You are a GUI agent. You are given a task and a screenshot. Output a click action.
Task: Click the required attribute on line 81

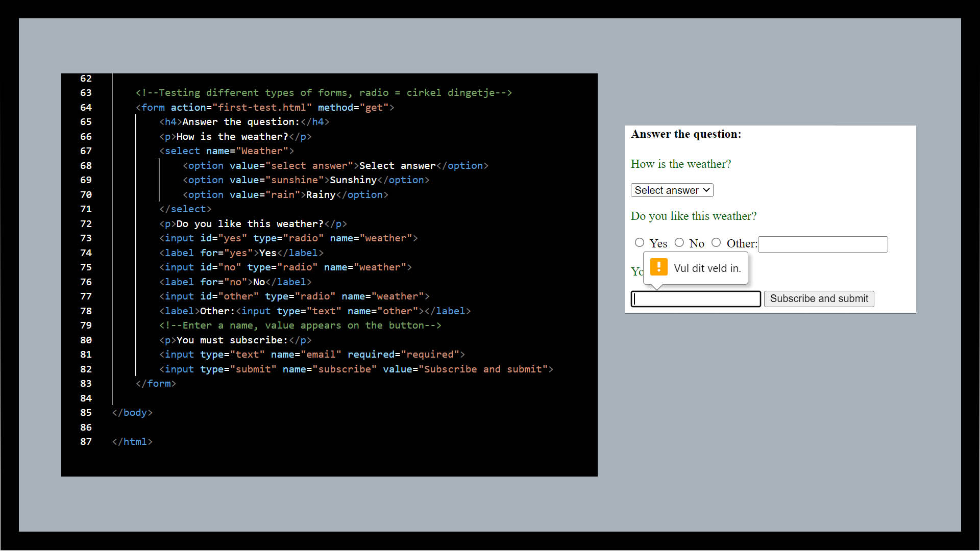[x=371, y=354]
